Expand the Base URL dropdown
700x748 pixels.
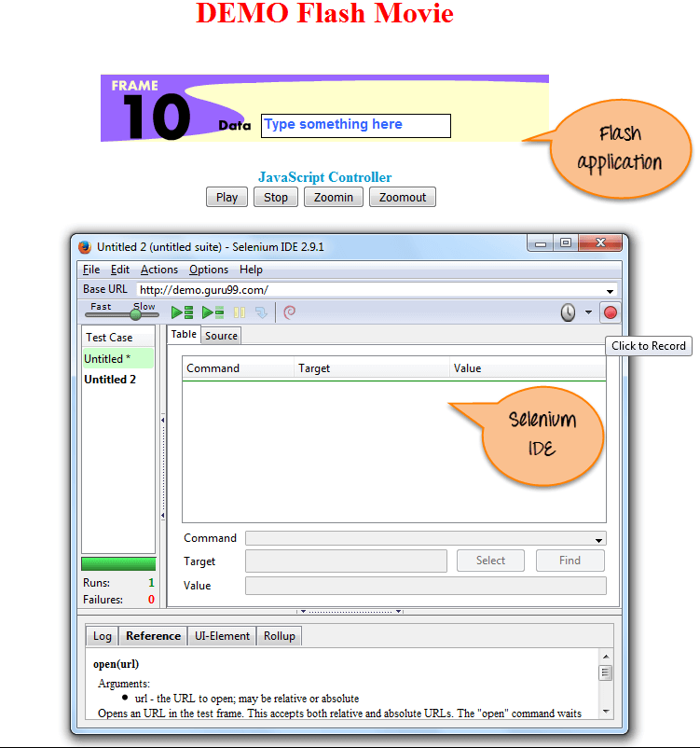point(610,291)
